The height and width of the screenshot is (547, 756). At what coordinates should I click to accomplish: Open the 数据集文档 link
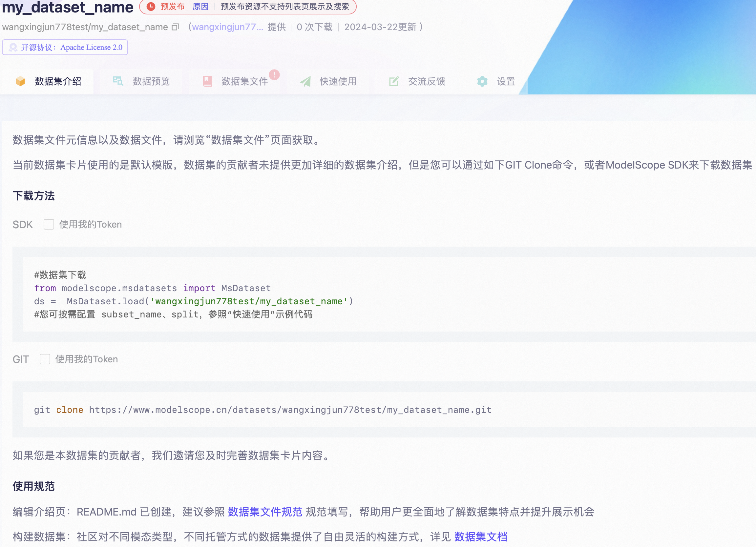(x=481, y=537)
